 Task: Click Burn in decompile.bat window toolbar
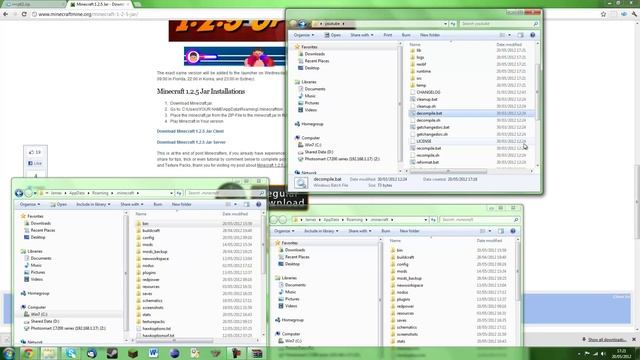pos(406,35)
